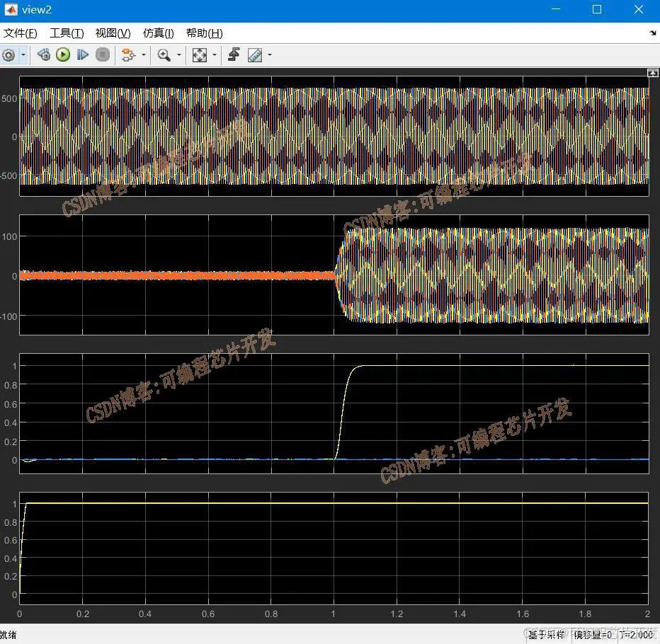Stop the simulation with stop button
Image resolution: width=660 pixels, height=644 pixels.
[103, 54]
